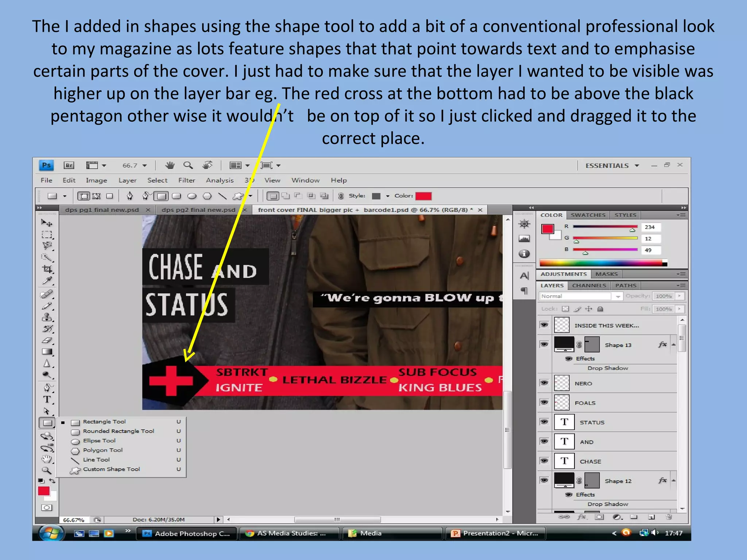Collapse Shape 13 layer effects
This screenshot has width=747, height=560.
673,345
